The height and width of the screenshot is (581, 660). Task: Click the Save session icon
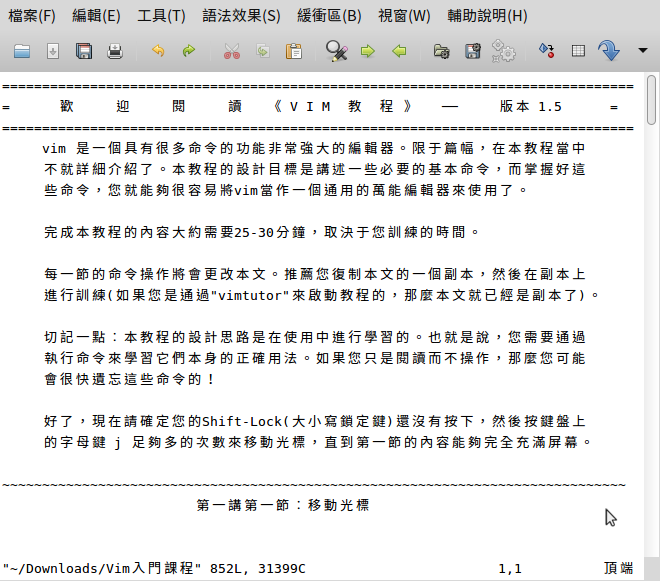coord(473,51)
